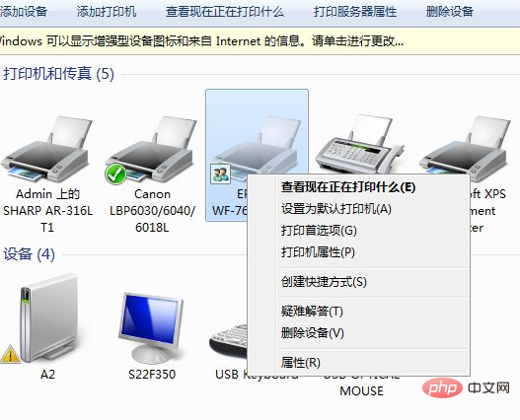Open 打印首选项(G) from context menu
The image size is (520, 420).
tap(319, 231)
